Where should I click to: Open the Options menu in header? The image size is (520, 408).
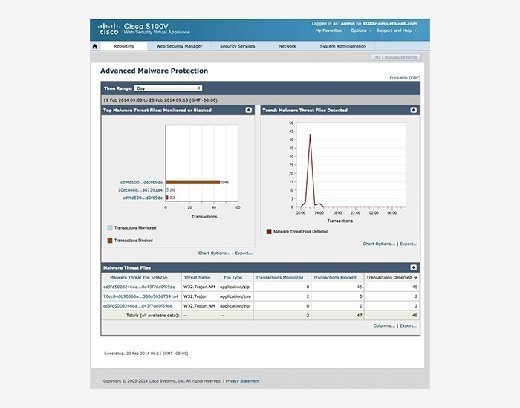coord(360,30)
